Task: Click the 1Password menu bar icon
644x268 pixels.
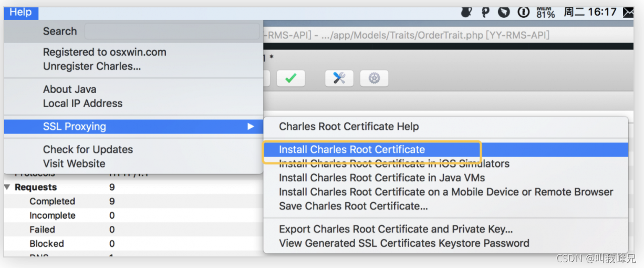Action: (x=523, y=12)
